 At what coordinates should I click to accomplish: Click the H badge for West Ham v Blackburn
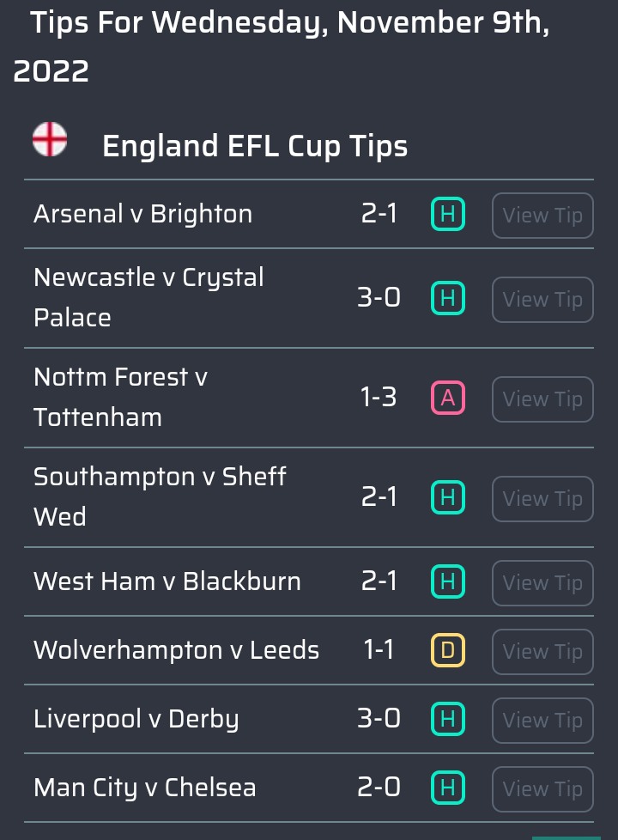point(448,581)
